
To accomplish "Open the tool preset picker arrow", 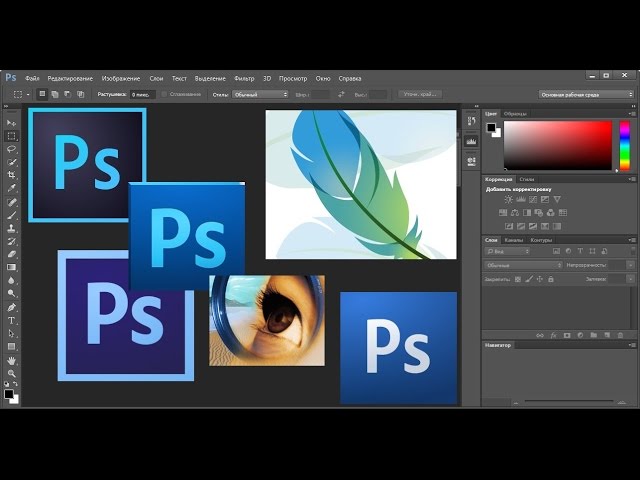I will (28, 95).
